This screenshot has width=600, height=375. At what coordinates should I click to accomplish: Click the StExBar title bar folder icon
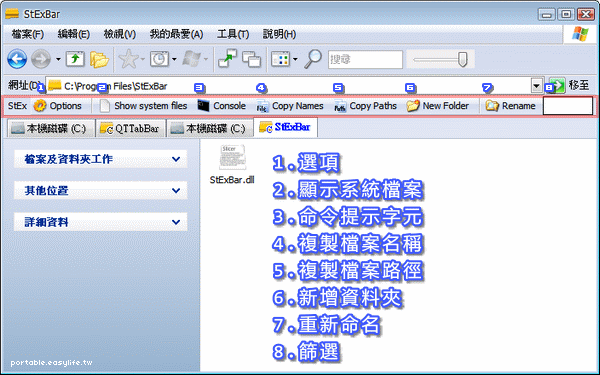click(x=12, y=14)
